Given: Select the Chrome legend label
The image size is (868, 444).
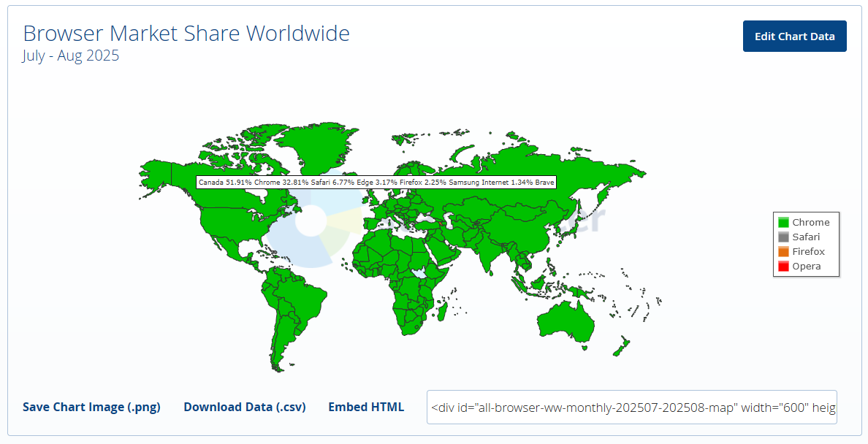Looking at the screenshot, I should click(810, 223).
